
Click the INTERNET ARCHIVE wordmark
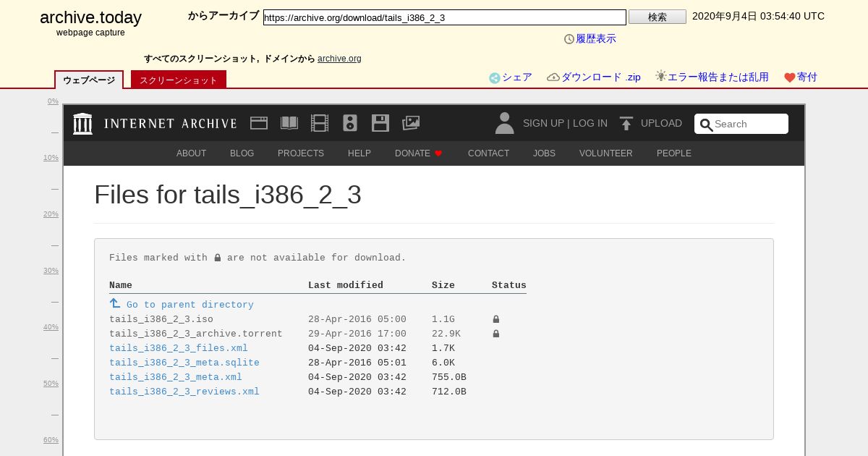[x=171, y=124]
